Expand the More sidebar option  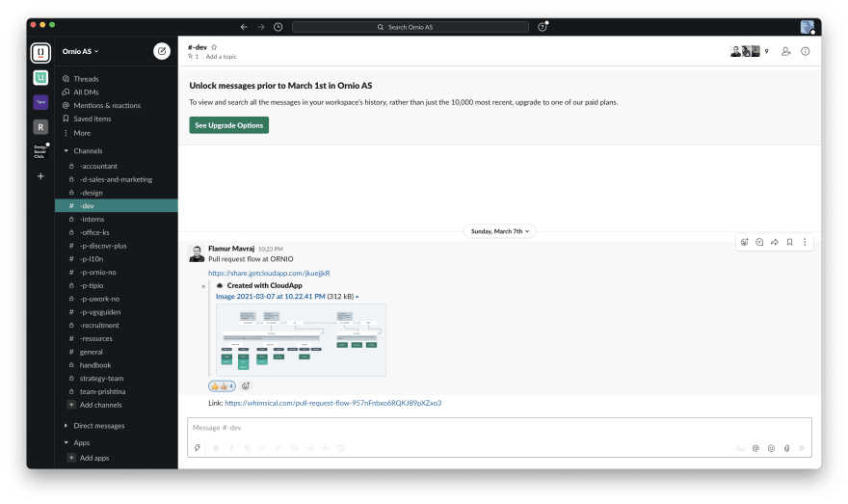click(x=82, y=133)
